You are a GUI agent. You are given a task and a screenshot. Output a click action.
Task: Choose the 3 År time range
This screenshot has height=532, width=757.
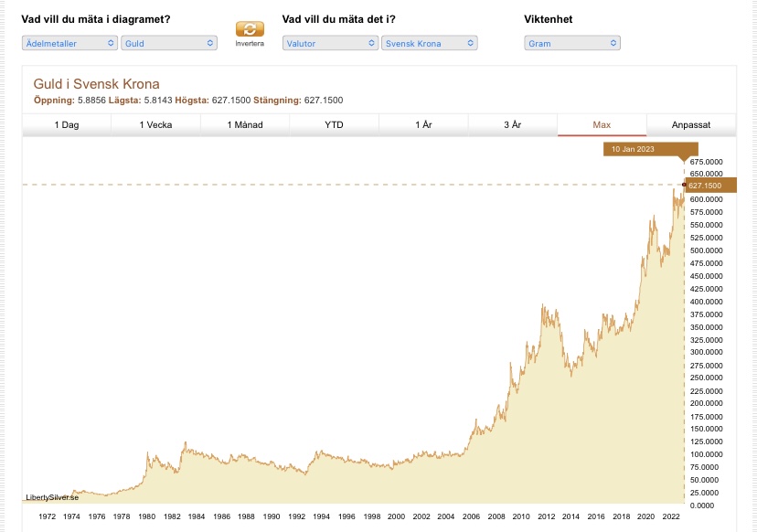click(512, 124)
